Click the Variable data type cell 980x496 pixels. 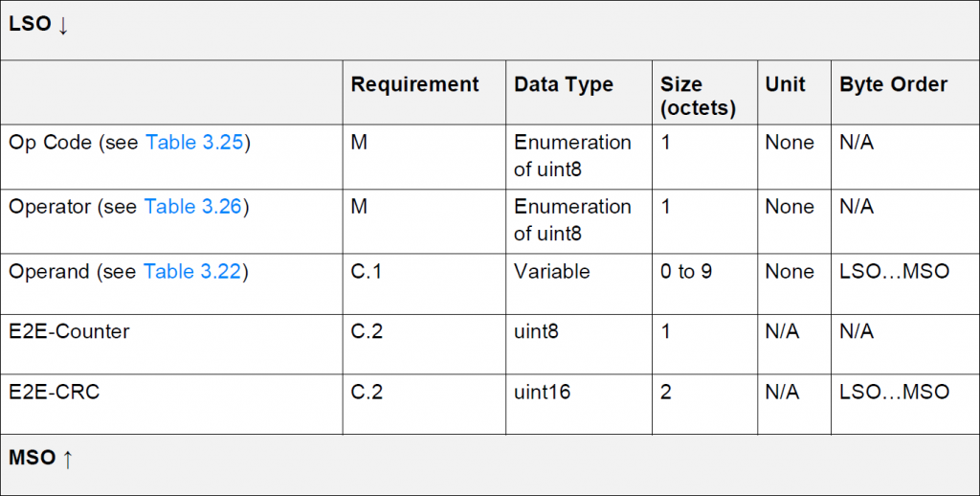552,272
